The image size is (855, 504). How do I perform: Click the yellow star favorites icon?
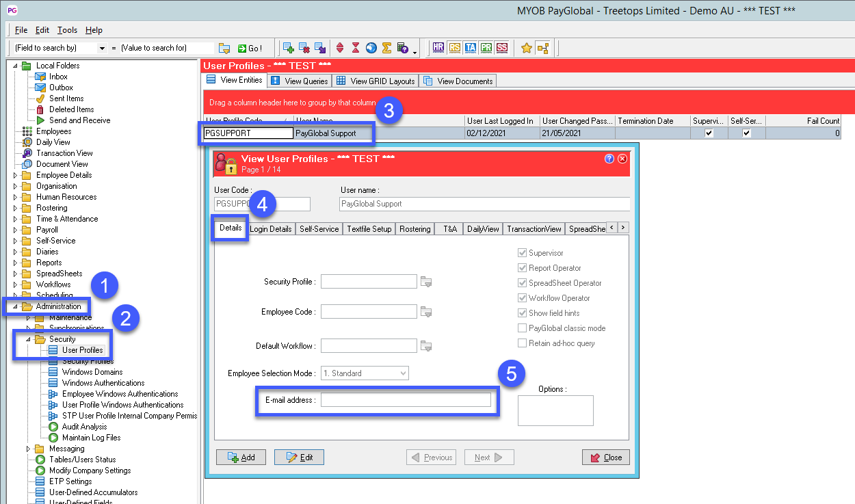click(x=527, y=48)
